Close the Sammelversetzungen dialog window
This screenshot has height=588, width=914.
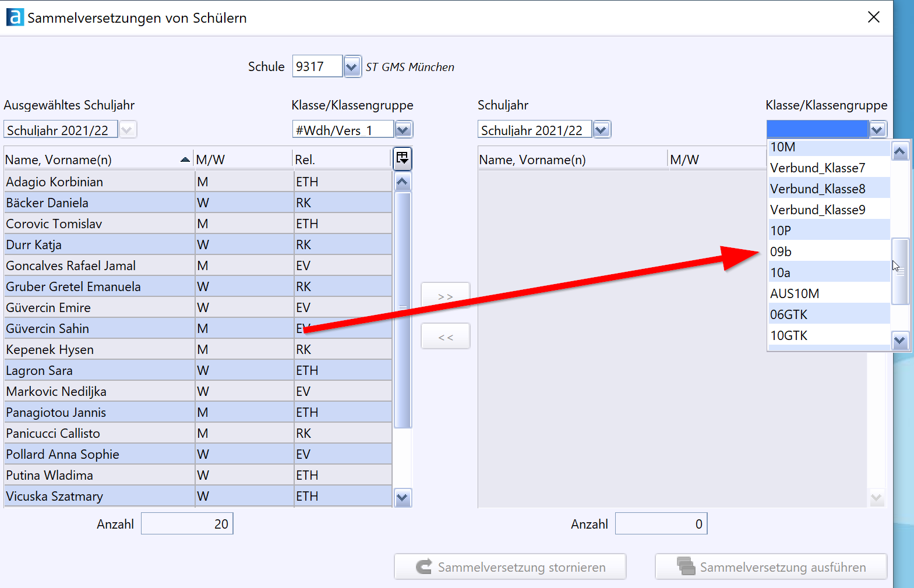(x=873, y=17)
